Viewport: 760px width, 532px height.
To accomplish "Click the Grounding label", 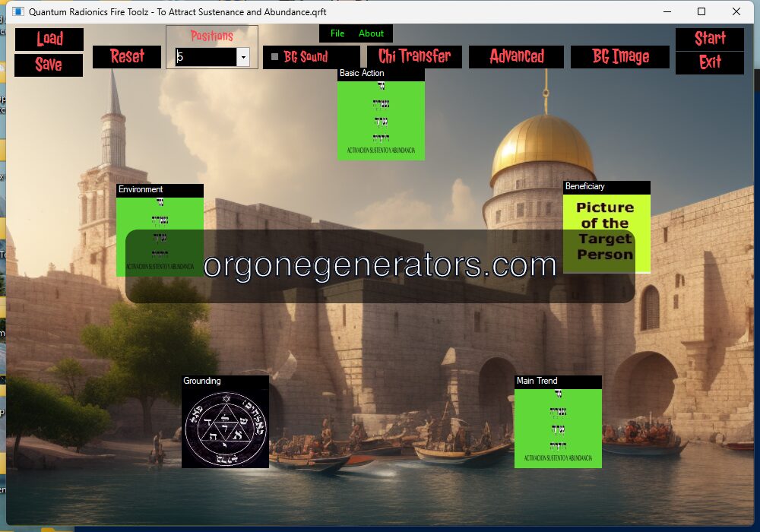I will (201, 381).
